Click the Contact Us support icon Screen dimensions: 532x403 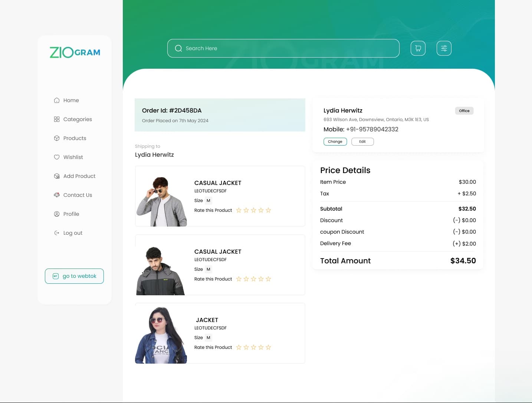pos(57,195)
